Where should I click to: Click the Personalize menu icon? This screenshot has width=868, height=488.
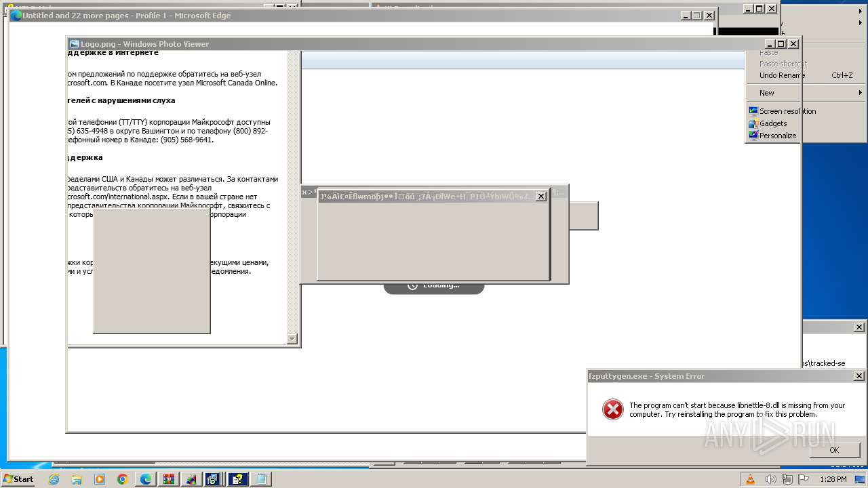click(753, 136)
